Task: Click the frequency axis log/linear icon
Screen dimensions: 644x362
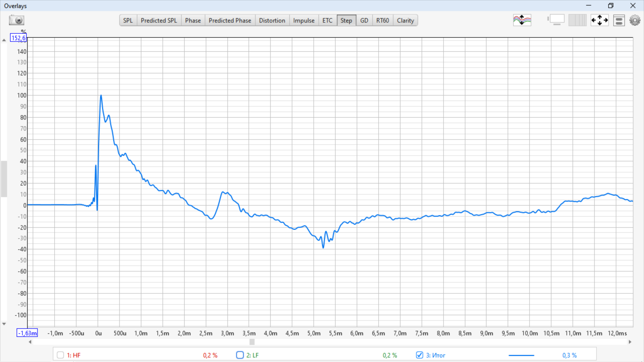Action: 577,20
